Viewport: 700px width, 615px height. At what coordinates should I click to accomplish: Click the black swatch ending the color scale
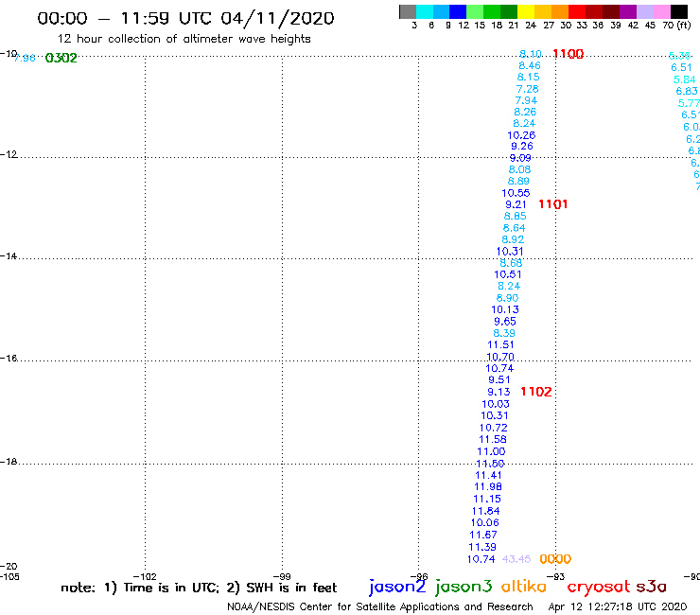pyautogui.click(x=679, y=11)
